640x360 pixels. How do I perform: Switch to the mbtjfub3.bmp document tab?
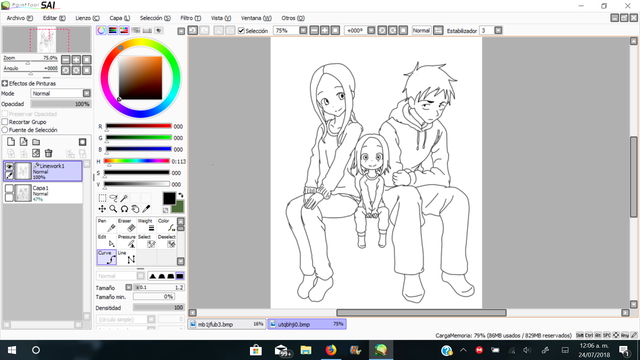click(227, 324)
